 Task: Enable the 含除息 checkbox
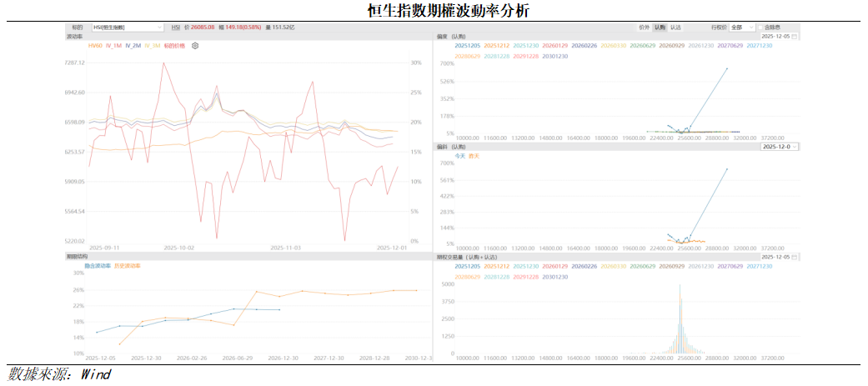point(762,28)
